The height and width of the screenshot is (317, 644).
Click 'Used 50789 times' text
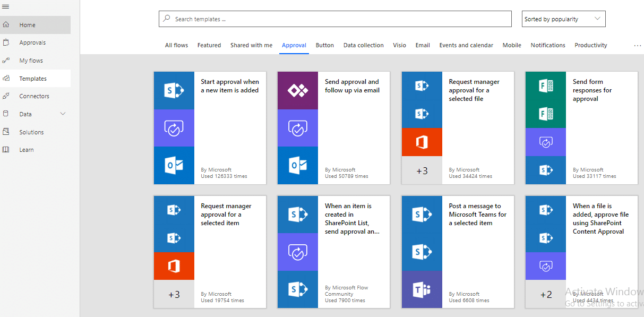(x=347, y=176)
